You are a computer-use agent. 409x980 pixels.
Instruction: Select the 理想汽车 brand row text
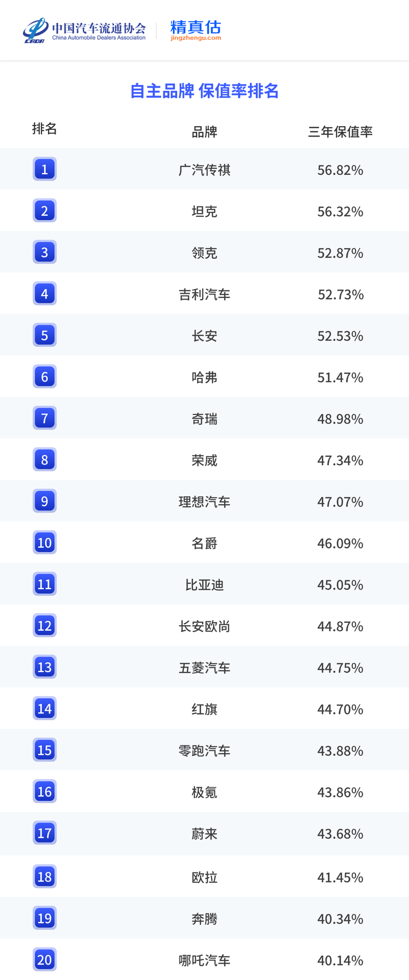(204, 502)
